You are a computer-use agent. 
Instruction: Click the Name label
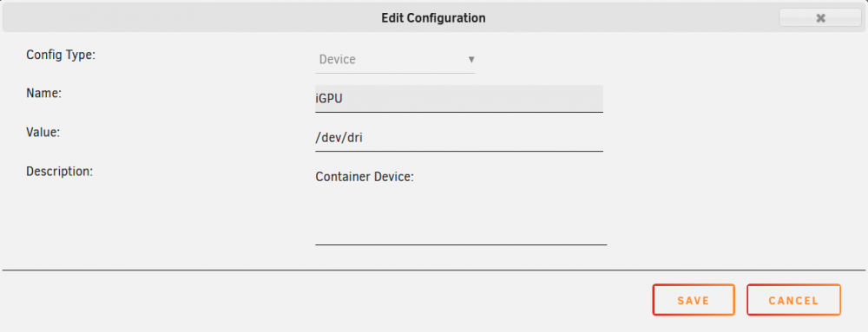[x=43, y=94]
